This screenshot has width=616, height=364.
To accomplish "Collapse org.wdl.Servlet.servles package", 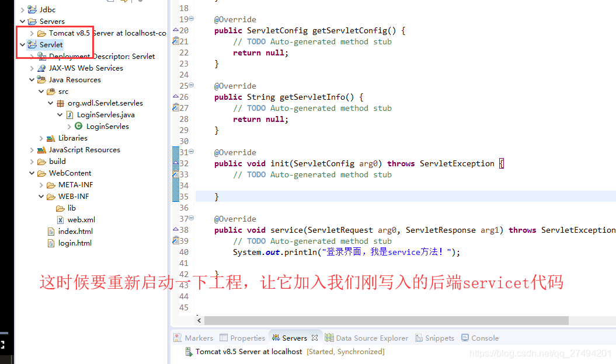I will (51, 103).
